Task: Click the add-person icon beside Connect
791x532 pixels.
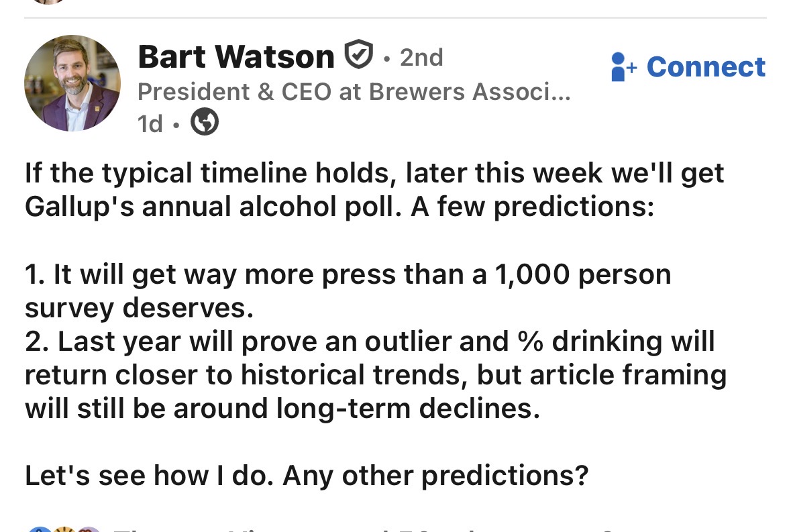Action: (623, 66)
